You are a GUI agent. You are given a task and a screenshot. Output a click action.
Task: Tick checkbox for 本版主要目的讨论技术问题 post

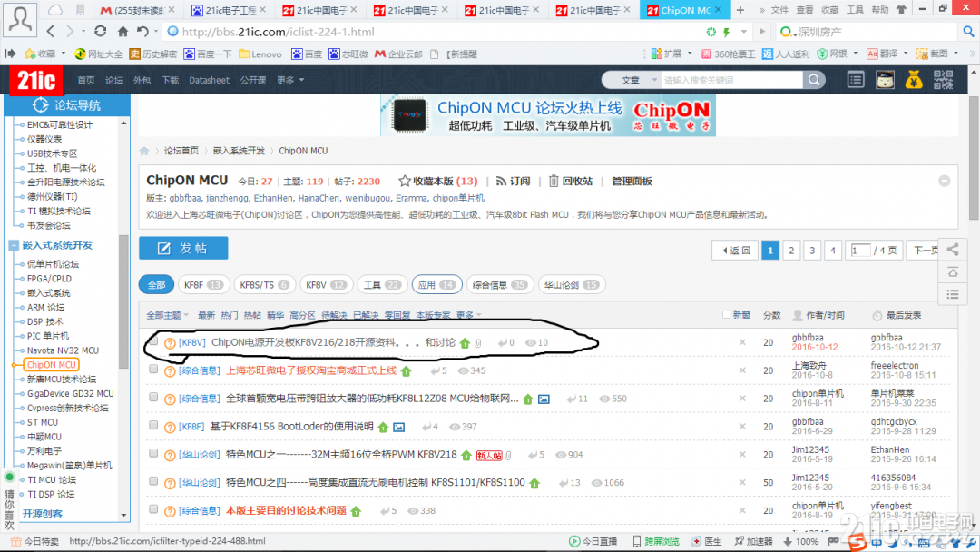point(153,509)
